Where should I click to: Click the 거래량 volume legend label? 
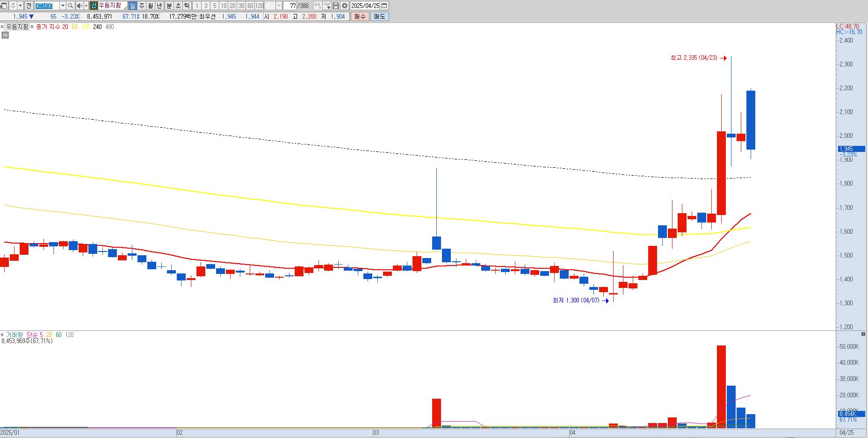[14, 335]
